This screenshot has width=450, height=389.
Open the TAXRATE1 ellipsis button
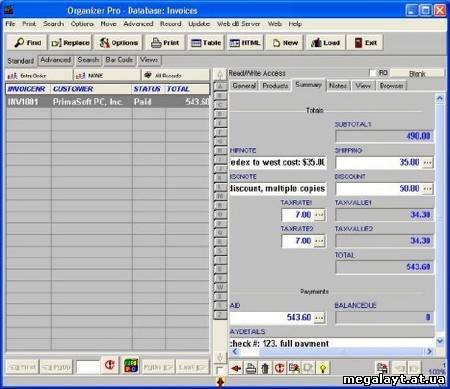319,215
